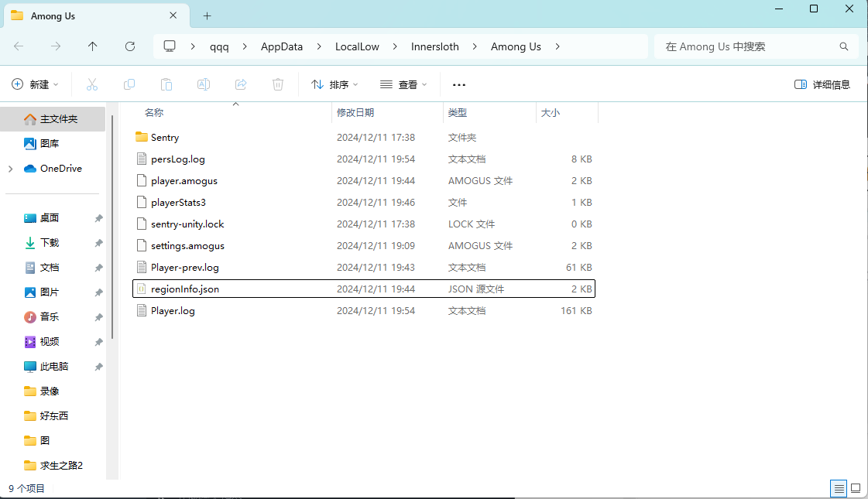The image size is (868, 499).
Task: Open the more options ellipsis menu
Action: click(459, 84)
